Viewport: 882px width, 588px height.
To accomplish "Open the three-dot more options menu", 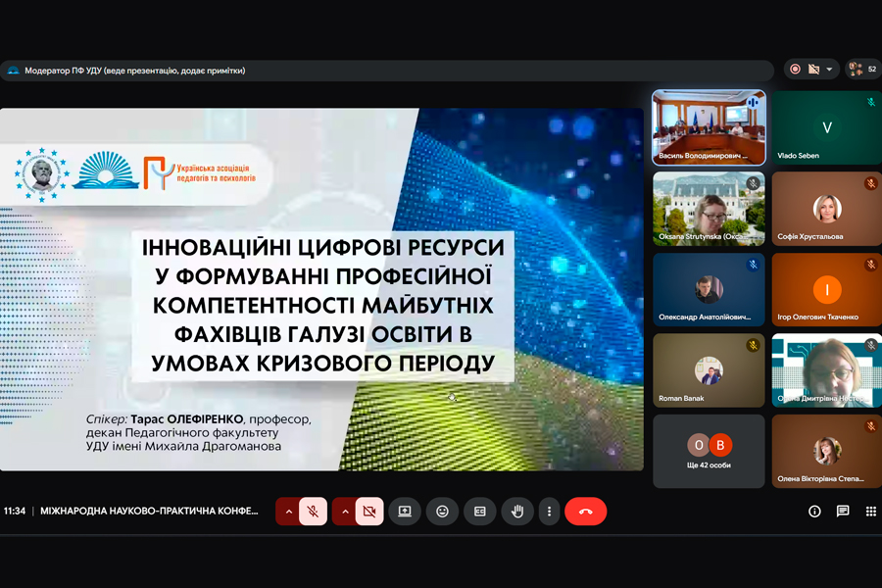I will pos(549,512).
